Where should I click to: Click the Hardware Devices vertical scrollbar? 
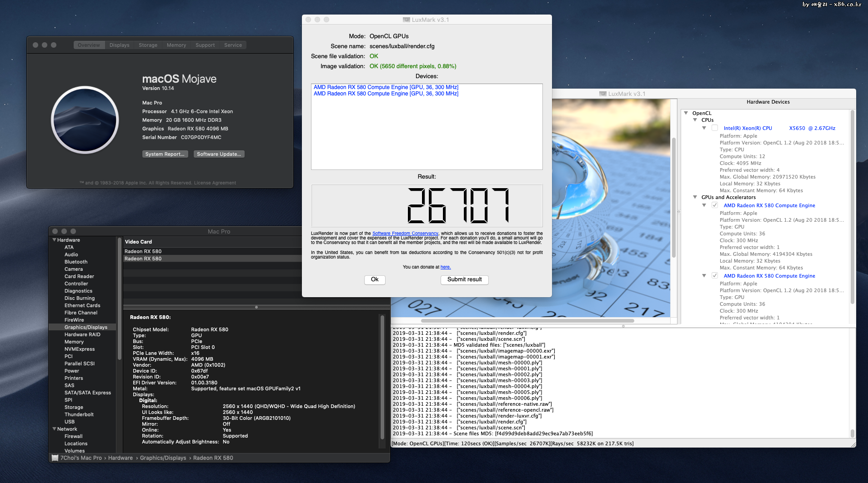point(852,207)
